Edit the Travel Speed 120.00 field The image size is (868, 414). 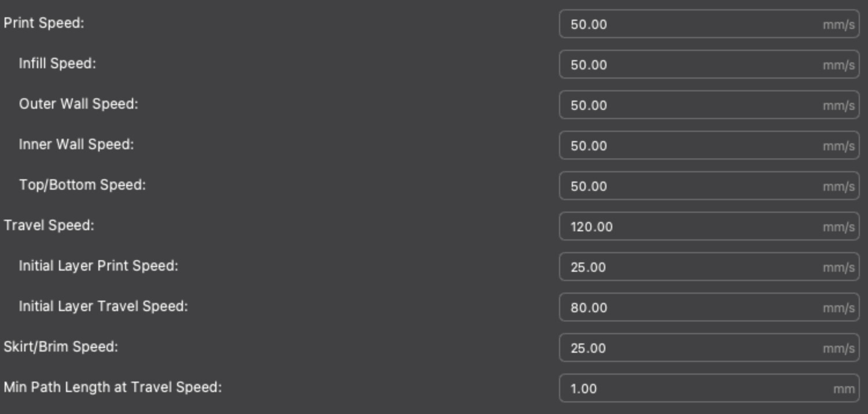[694, 227]
